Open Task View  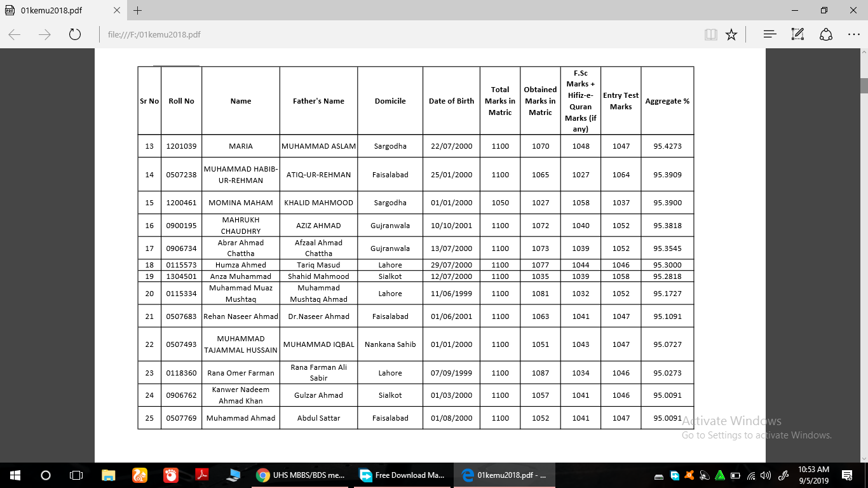(x=76, y=475)
